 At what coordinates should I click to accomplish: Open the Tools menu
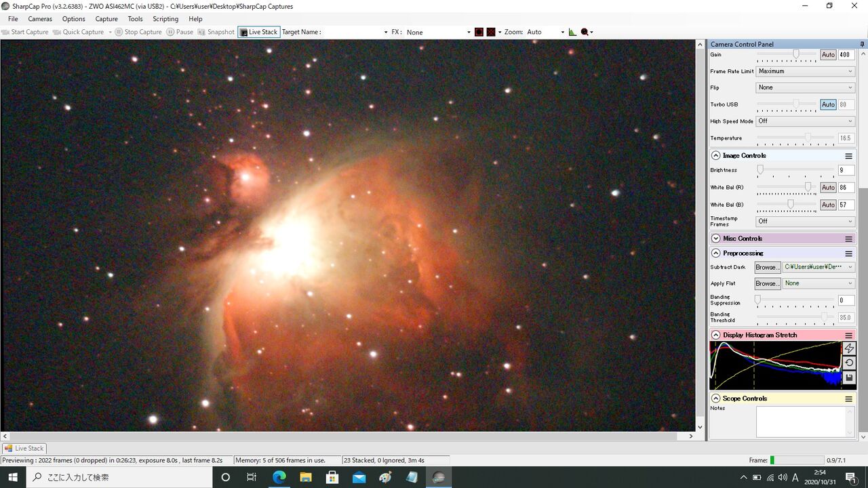[136, 19]
